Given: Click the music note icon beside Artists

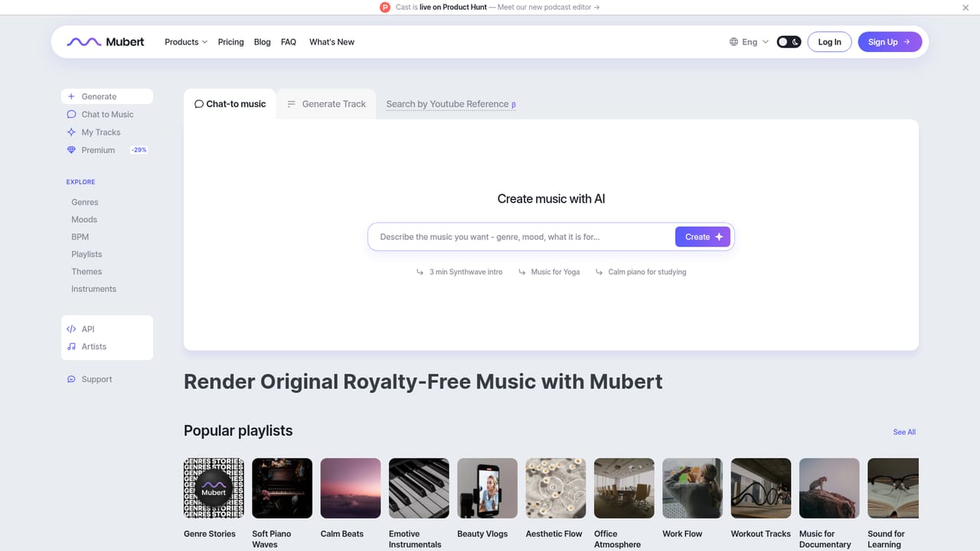Looking at the screenshot, I should [71, 347].
